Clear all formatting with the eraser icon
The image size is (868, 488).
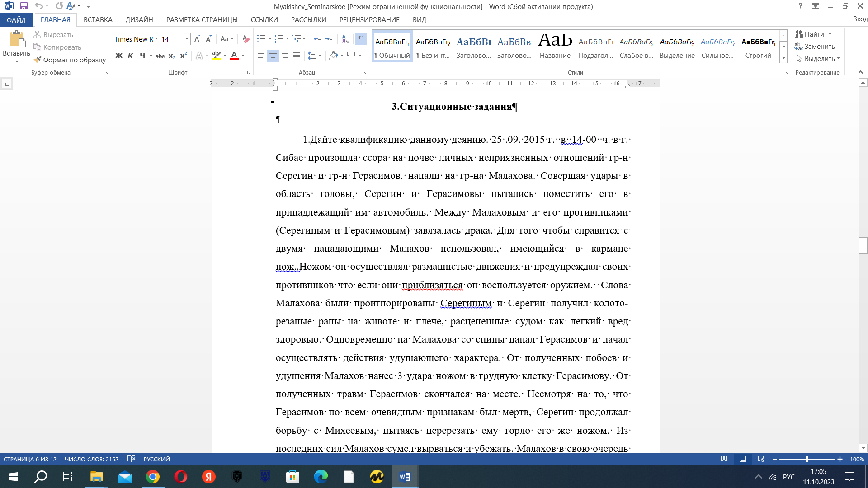(x=245, y=39)
